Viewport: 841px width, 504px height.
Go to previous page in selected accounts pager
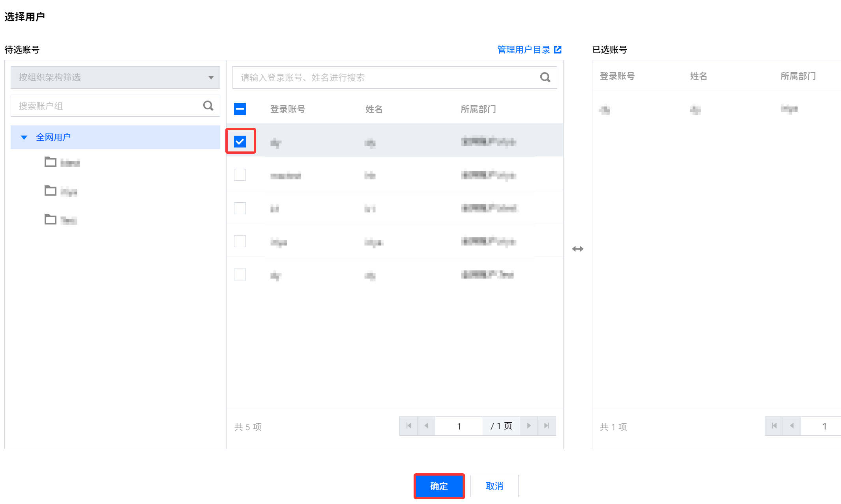[x=792, y=426]
